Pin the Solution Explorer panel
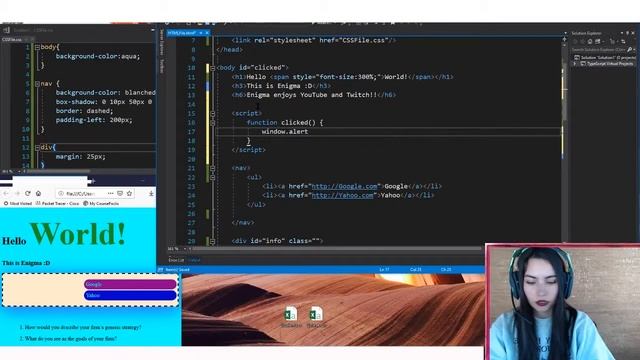 point(628,33)
